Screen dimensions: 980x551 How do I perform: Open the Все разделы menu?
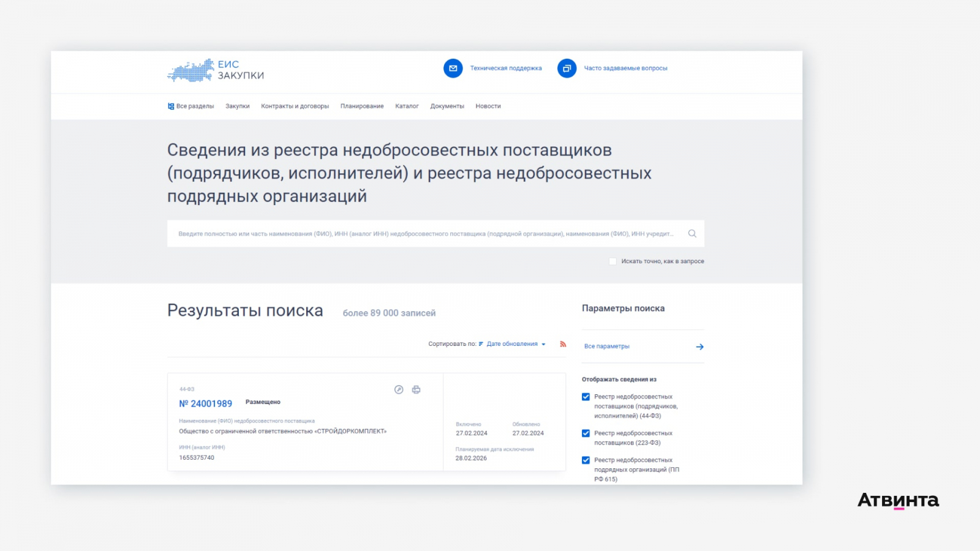191,106
